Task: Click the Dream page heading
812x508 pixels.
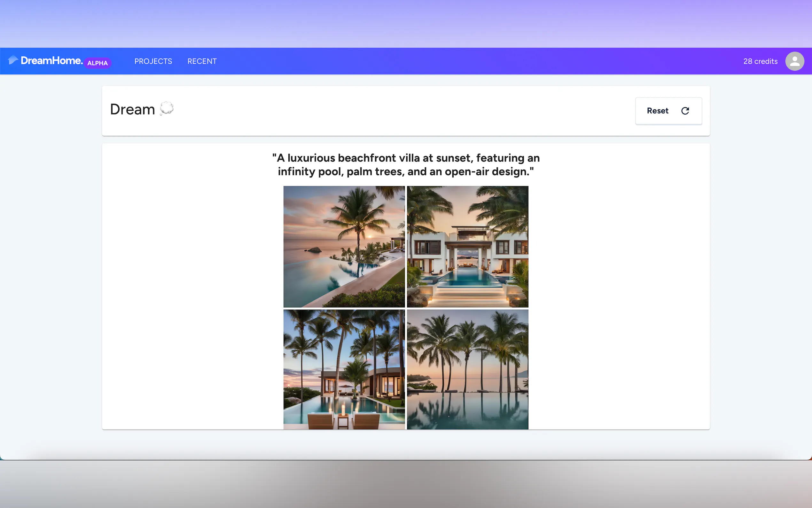Action: pos(132,109)
